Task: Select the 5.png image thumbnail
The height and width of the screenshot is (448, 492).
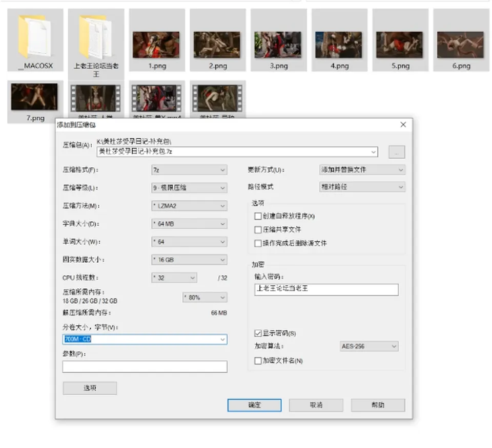Action: pos(400,45)
